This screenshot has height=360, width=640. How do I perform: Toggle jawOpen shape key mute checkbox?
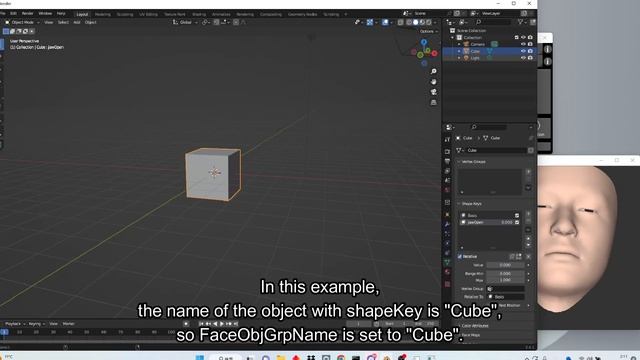click(x=517, y=222)
